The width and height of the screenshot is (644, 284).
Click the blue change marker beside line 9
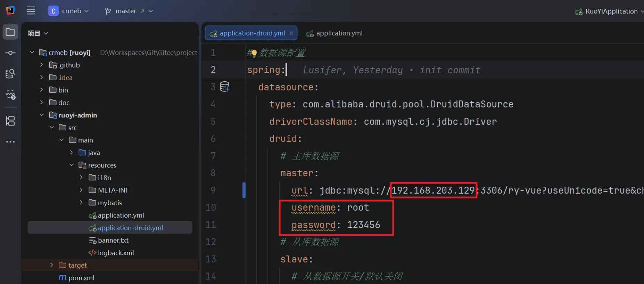point(244,190)
